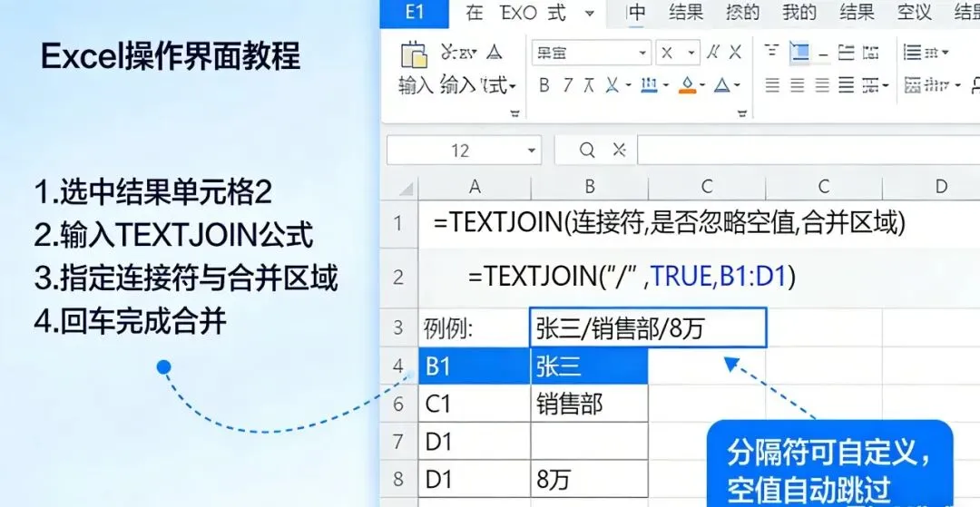This screenshot has width=980, height=507.
Task: Toggle the highlighted middle alignment icon
Action: pos(799,53)
